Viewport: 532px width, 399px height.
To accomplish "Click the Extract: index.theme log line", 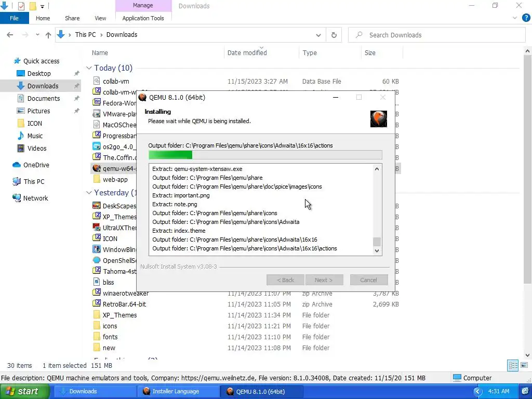I will 179,231.
